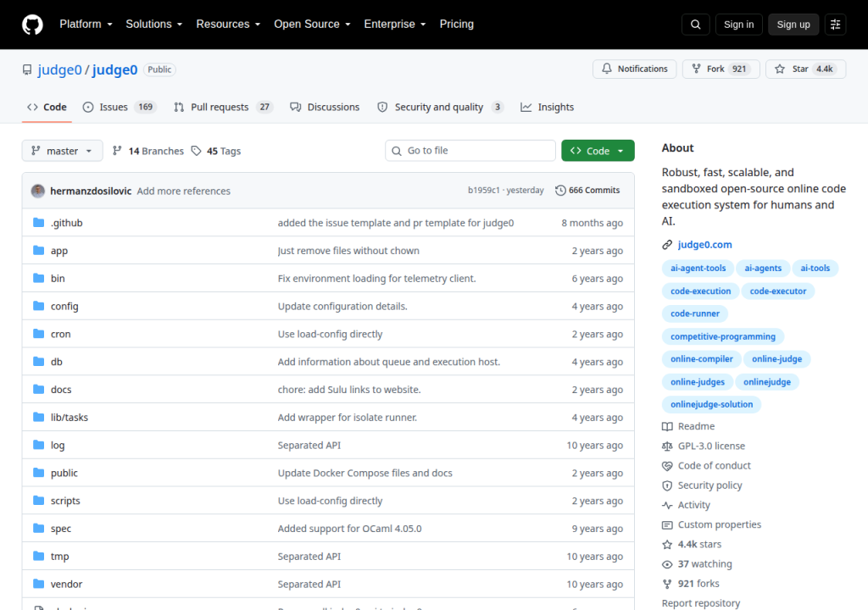The height and width of the screenshot is (610, 868).
Task: Click the repository icon before judge0/judge0
Action: click(x=27, y=69)
